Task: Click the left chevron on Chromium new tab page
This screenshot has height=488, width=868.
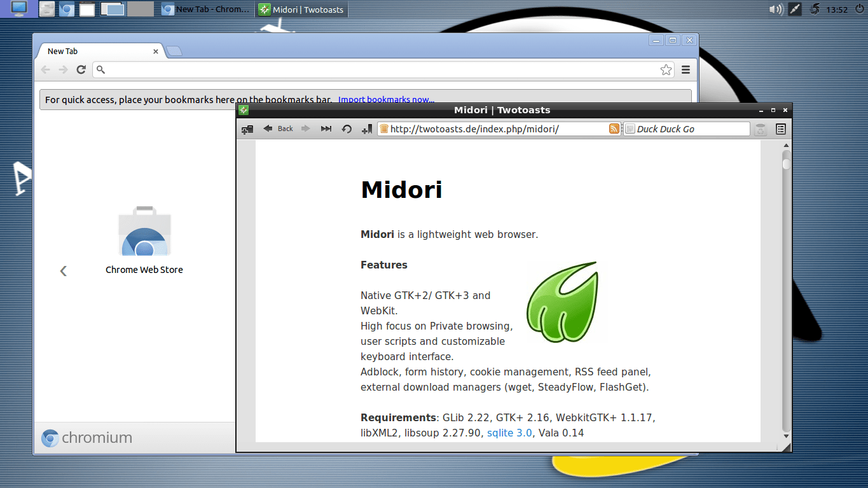Action: 63,271
